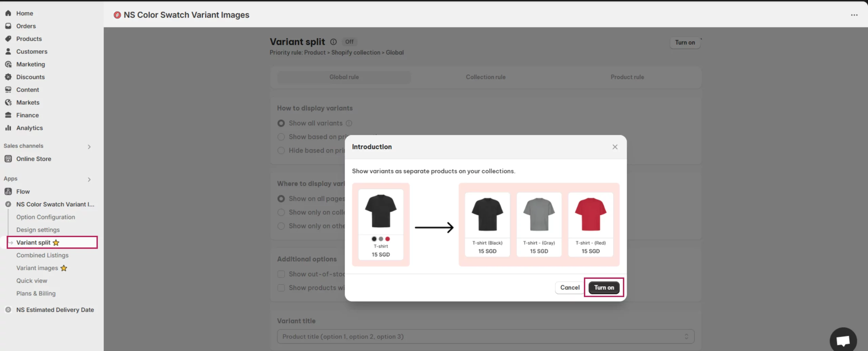Viewport: 868px width, 351px height.
Task: Click the Discounts badge icon
Action: pyautogui.click(x=8, y=77)
